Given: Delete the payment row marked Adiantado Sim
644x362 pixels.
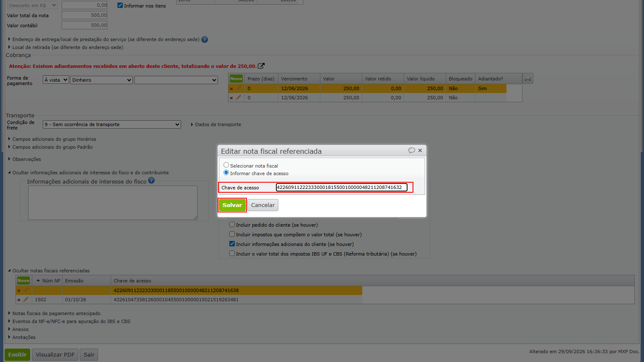Looking at the screenshot, I should tap(231, 89).
